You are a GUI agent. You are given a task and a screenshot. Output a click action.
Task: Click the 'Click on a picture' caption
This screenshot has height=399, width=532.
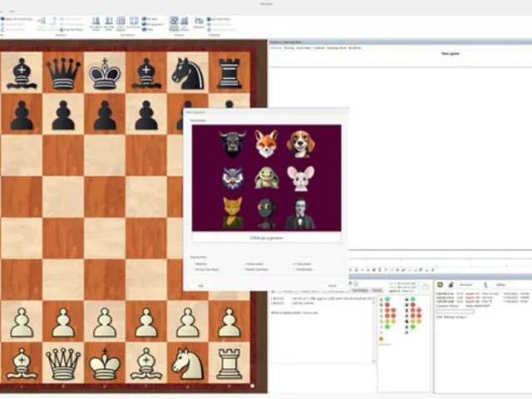click(x=266, y=238)
